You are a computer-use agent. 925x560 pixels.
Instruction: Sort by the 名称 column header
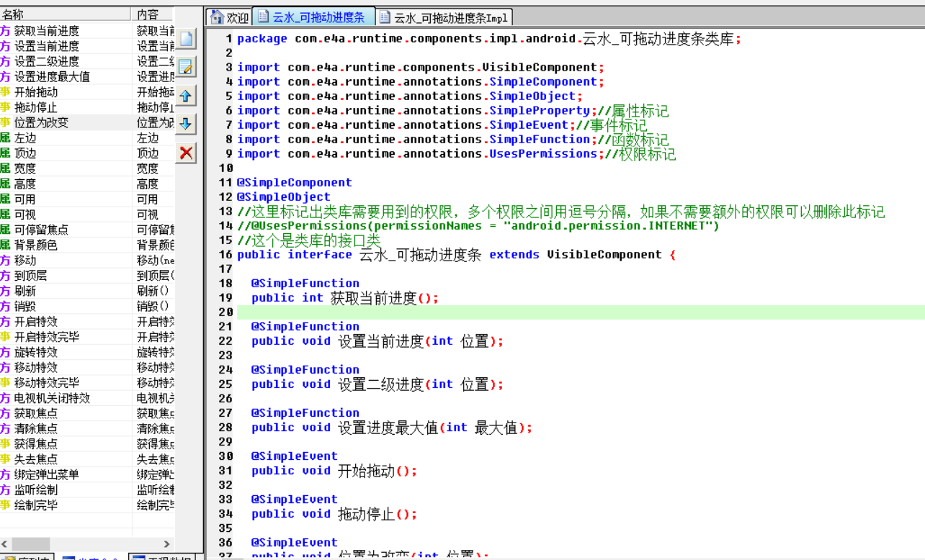65,14
